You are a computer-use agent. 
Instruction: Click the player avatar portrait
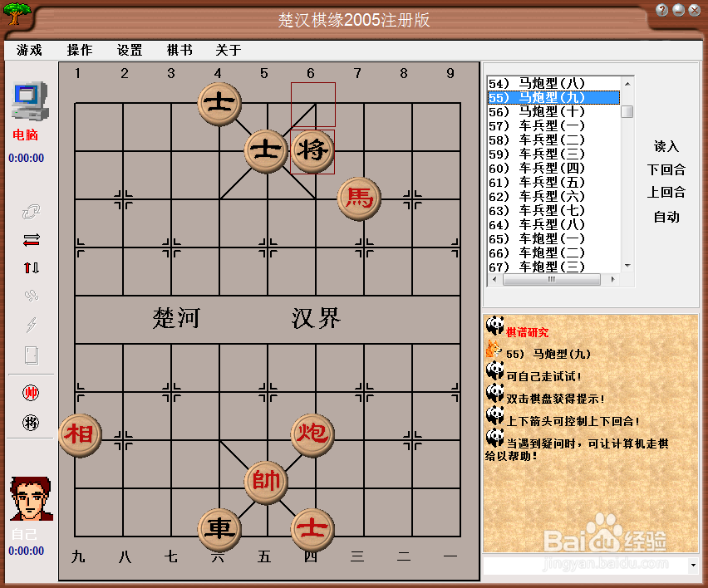point(31,498)
